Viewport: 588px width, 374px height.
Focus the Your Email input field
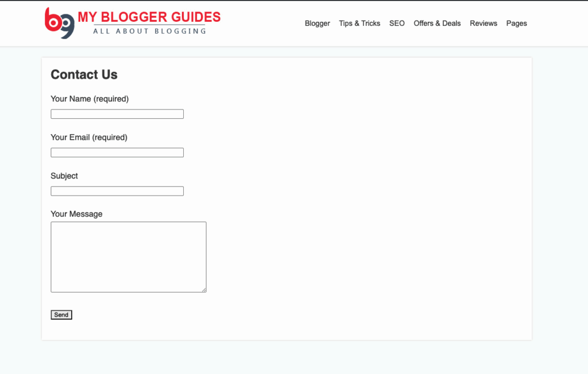click(x=117, y=153)
